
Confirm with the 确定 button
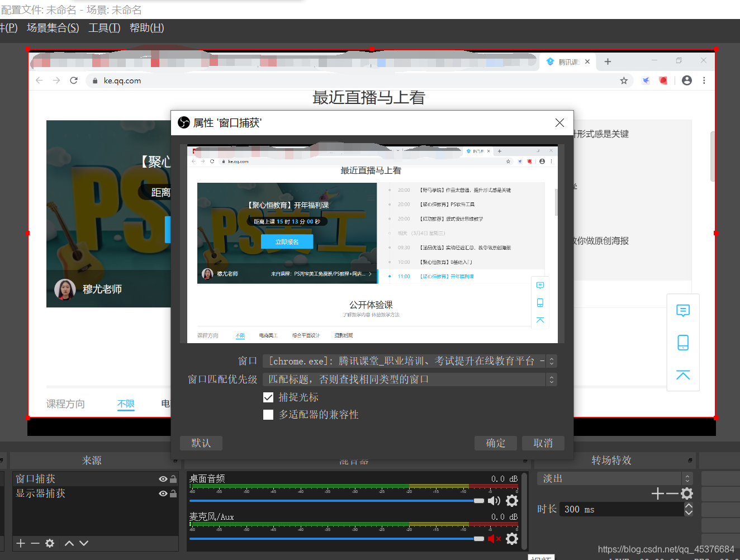496,443
